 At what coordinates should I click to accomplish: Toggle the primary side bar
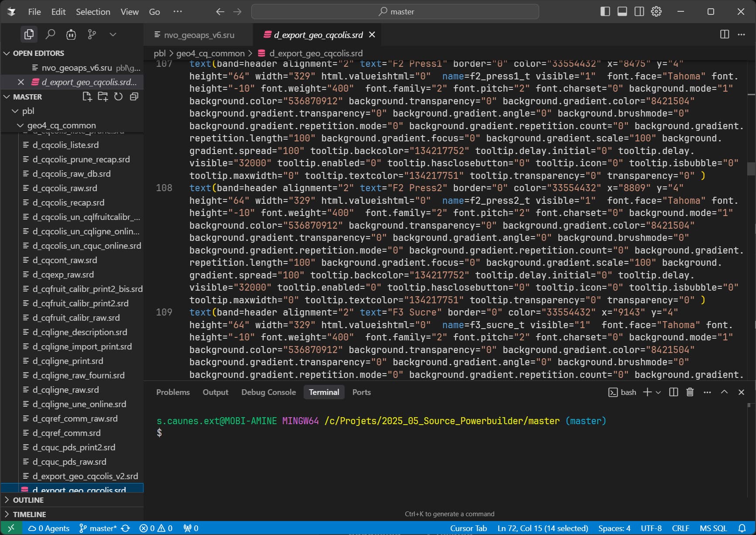click(x=605, y=11)
